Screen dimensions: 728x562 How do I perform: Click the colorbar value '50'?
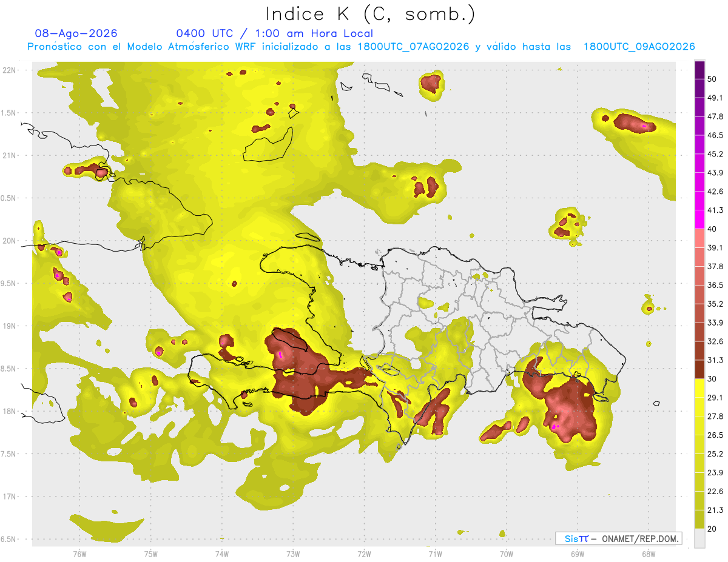coord(712,79)
